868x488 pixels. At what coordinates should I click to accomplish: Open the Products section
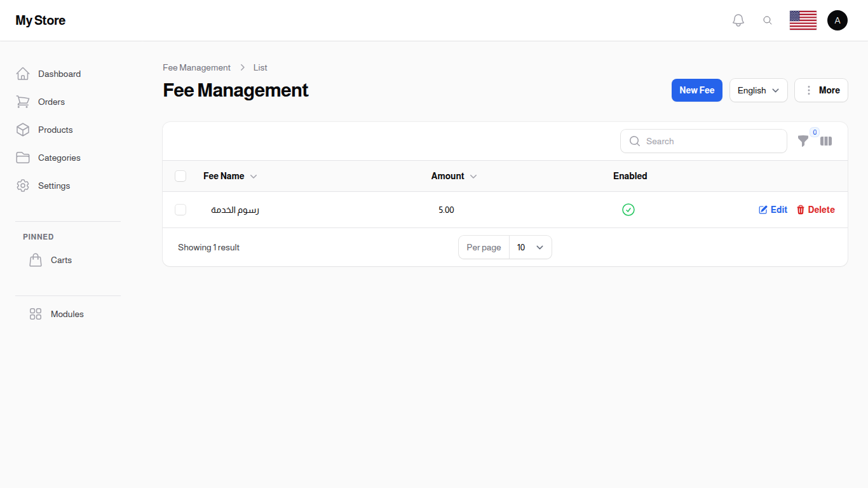[x=55, y=130]
